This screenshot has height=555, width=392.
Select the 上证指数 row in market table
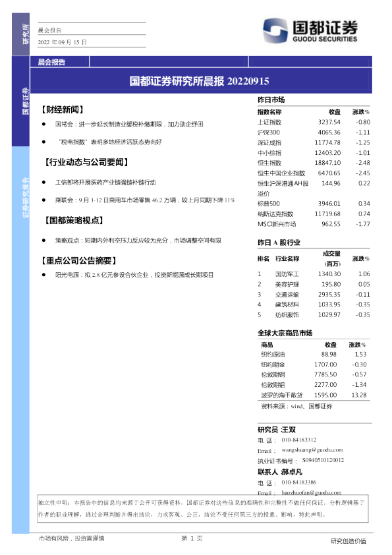(x=314, y=122)
